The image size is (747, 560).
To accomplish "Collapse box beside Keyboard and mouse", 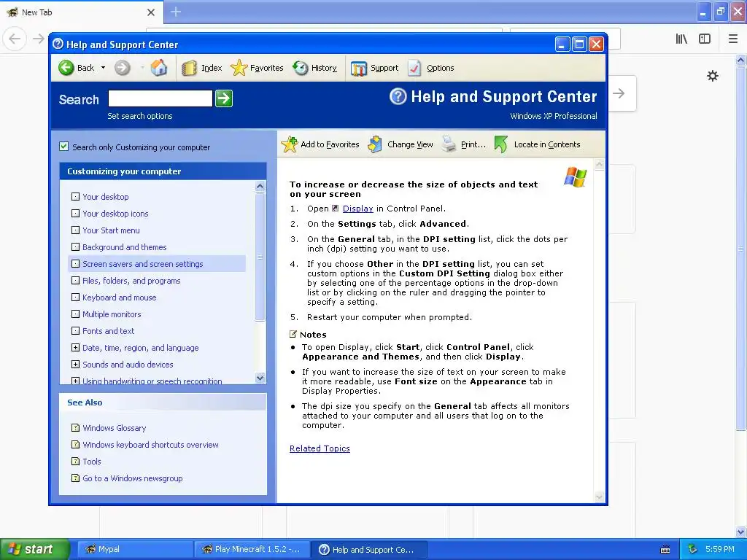I will [75, 297].
